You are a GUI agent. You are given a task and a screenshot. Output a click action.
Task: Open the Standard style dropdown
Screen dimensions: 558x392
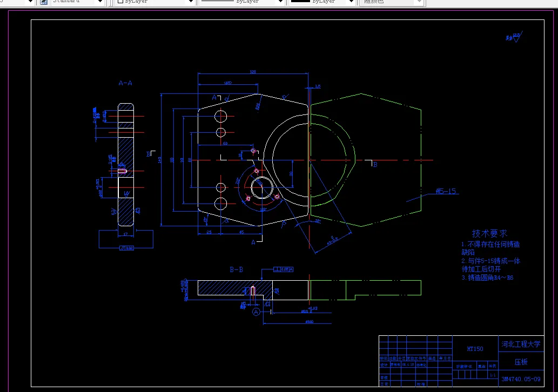[x=99, y=2]
